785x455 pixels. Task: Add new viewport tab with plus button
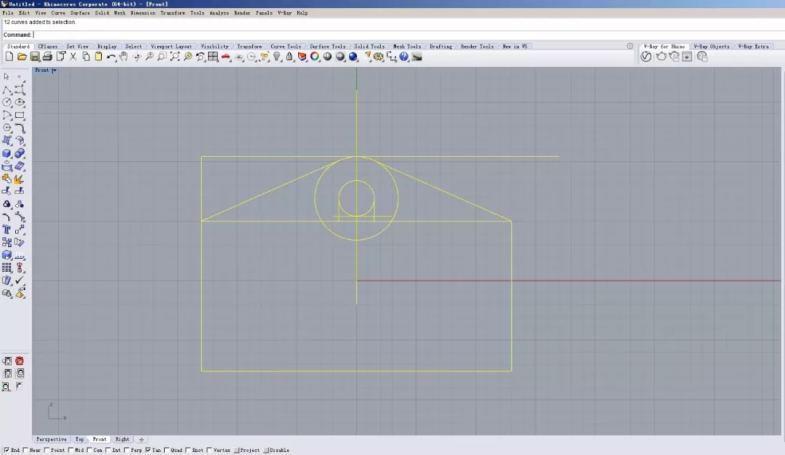tap(141, 439)
